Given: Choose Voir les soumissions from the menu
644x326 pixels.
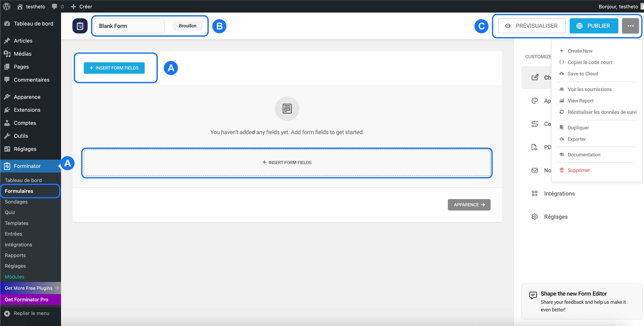Looking at the screenshot, I should click(x=589, y=89).
